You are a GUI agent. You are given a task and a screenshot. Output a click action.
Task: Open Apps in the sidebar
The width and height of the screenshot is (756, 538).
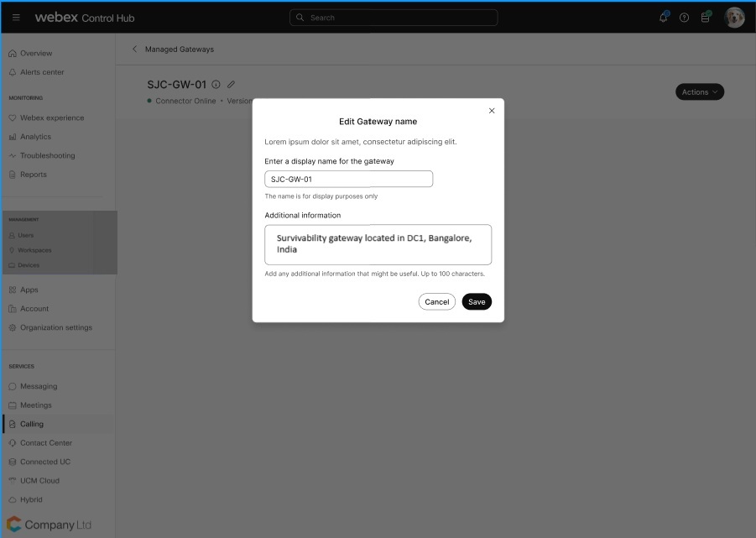click(x=29, y=290)
